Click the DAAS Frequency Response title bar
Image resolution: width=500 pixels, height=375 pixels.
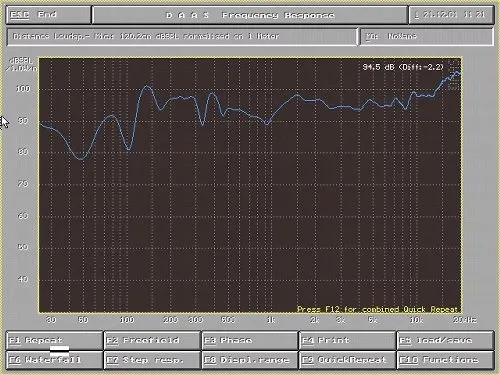[x=250, y=15]
